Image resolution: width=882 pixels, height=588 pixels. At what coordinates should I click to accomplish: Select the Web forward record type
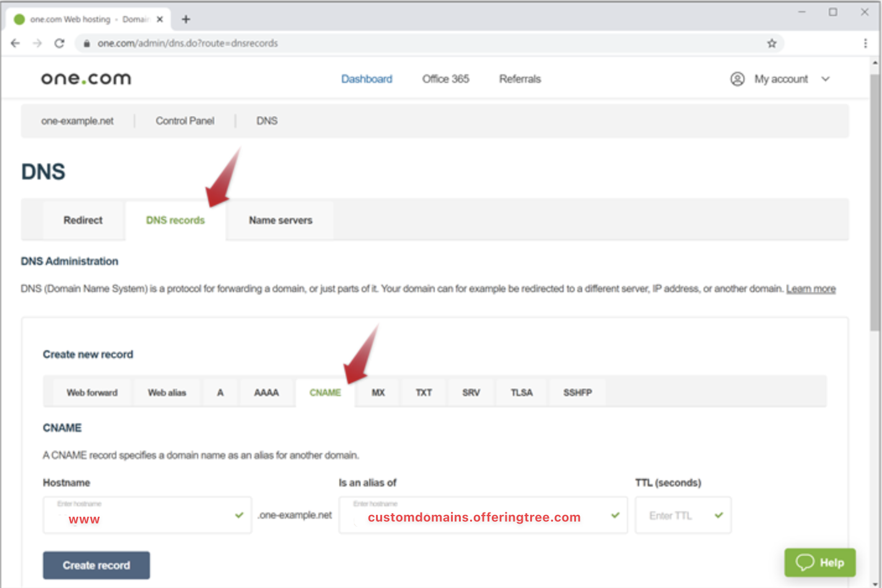click(92, 392)
